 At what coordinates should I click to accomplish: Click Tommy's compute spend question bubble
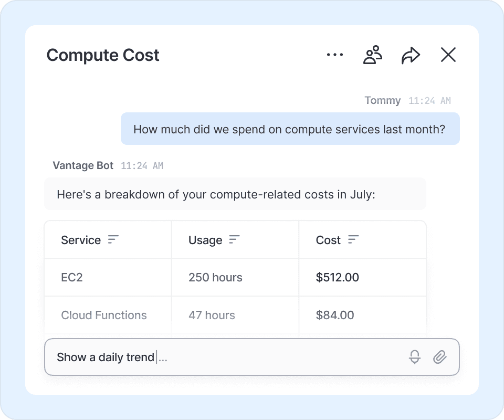coord(290,129)
